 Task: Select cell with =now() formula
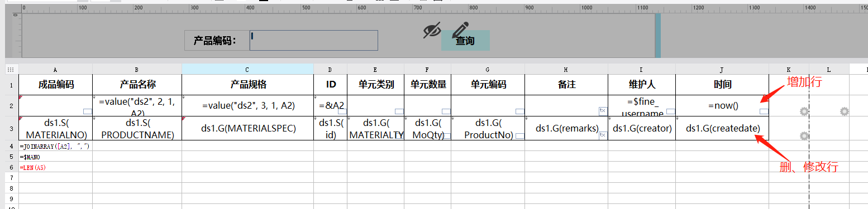tap(722, 106)
